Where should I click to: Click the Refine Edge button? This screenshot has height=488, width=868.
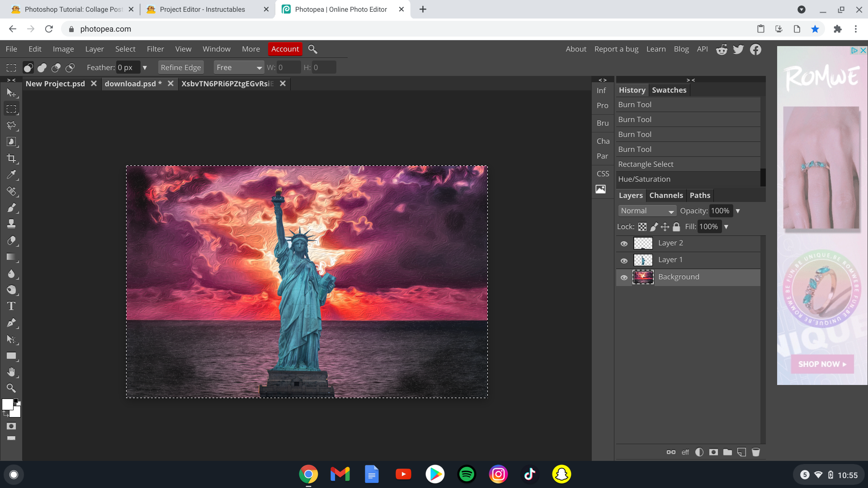[x=181, y=67]
